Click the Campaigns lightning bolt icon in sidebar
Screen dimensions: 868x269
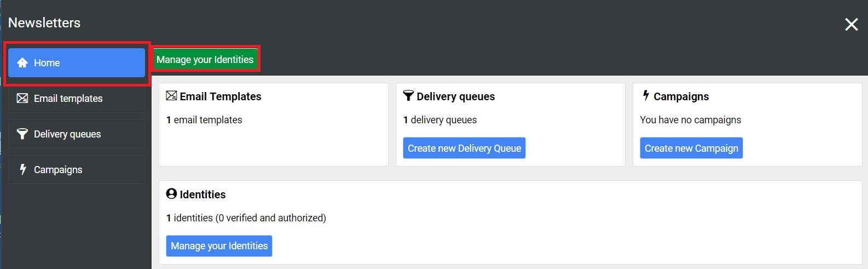(x=23, y=170)
